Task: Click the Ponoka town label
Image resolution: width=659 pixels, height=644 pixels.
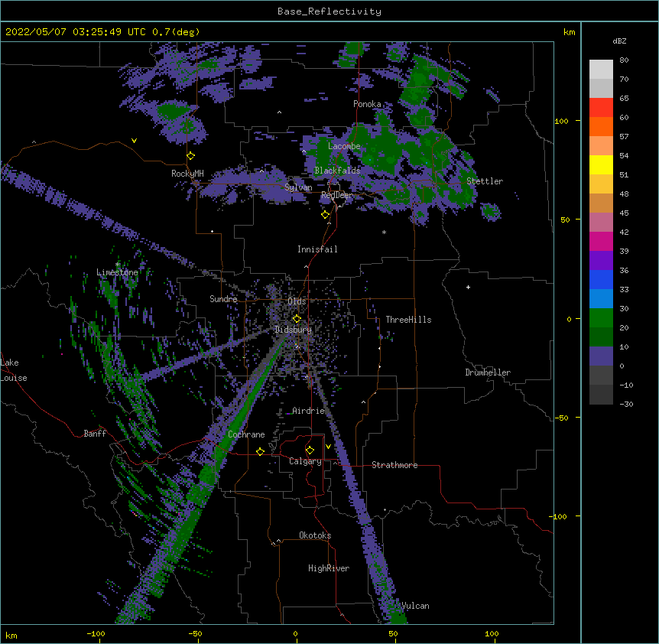Action: 367,104
